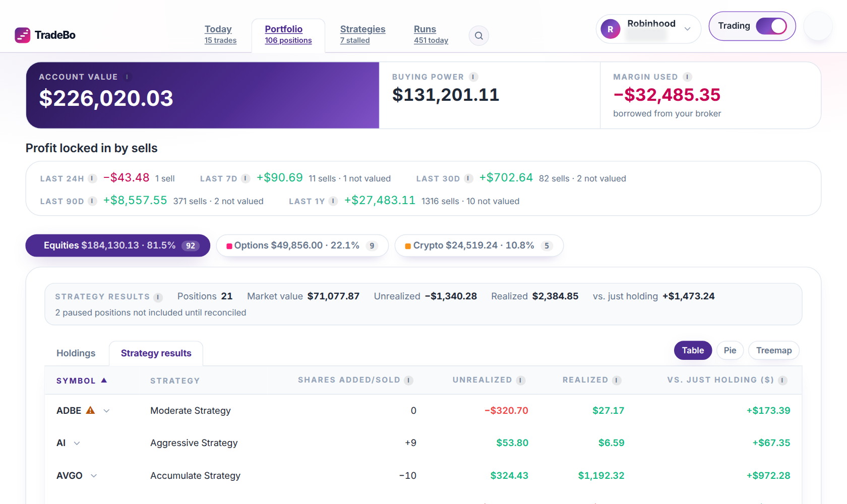Click info icon next to Last 30D

[x=468, y=178]
